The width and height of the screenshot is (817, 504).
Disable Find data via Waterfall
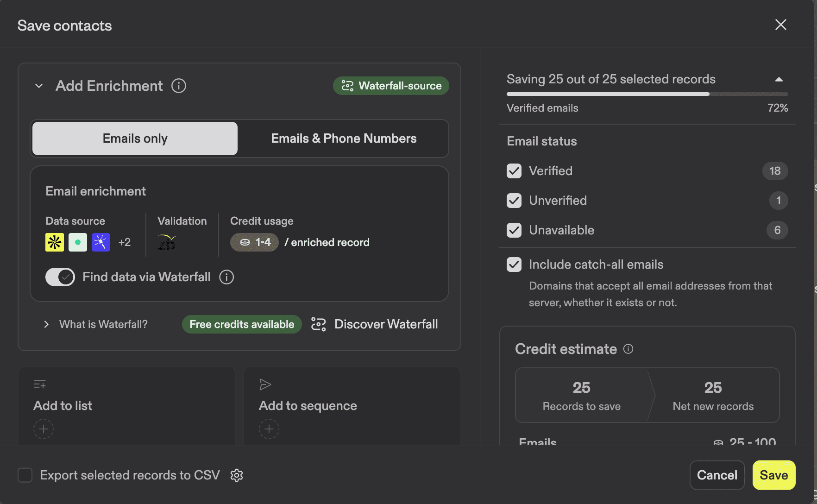pyautogui.click(x=60, y=277)
